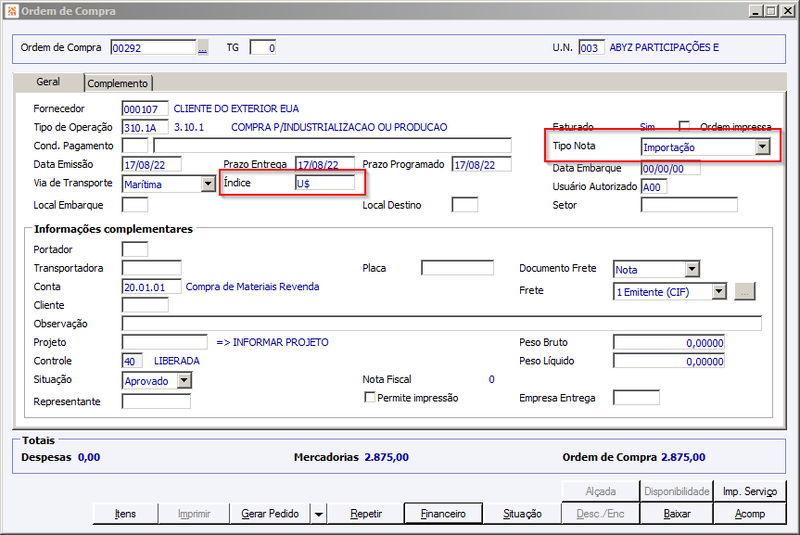
Task: Click the CLIENTE DO EXTERIOR EUA text
Action: [x=236, y=109]
